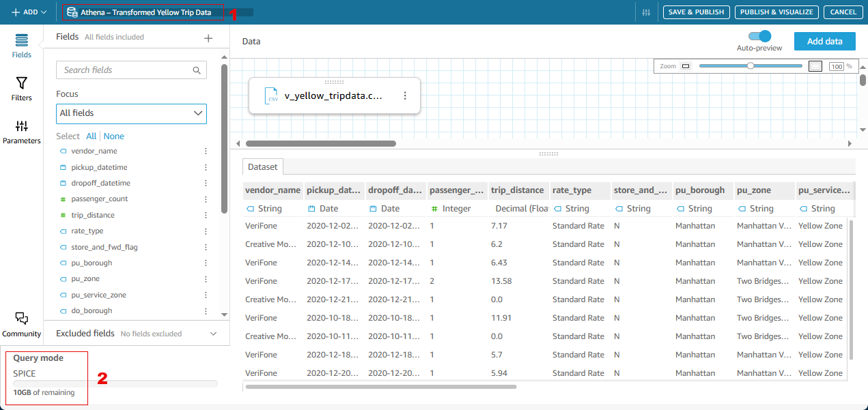This screenshot has width=868, height=410.
Task: Click the zoom fit square icon
Action: coord(815,66)
